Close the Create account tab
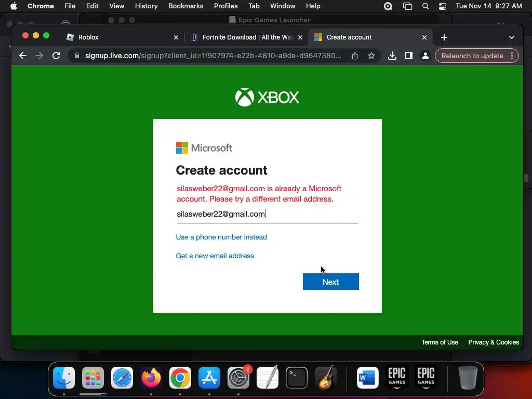 coord(424,37)
